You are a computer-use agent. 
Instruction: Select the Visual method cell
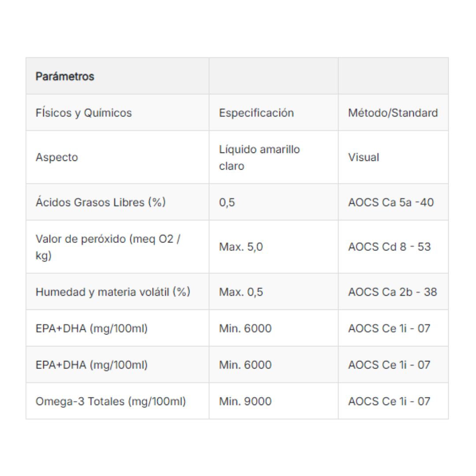click(364, 157)
